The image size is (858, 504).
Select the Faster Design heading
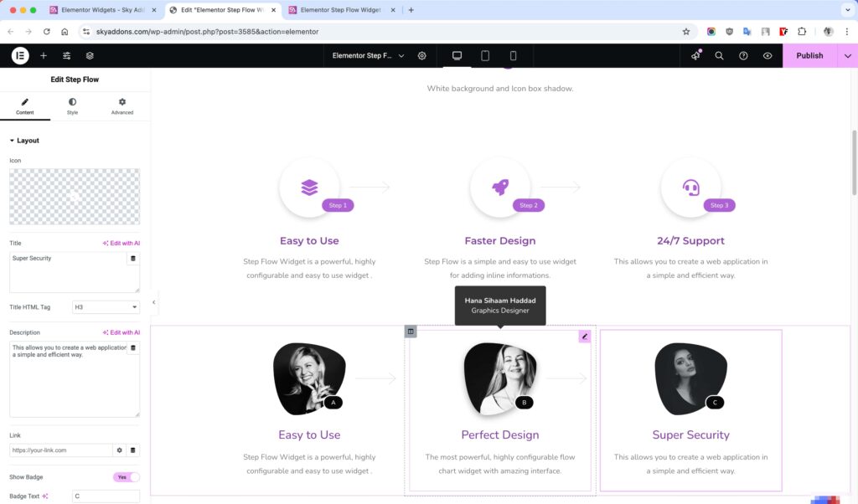tap(500, 241)
